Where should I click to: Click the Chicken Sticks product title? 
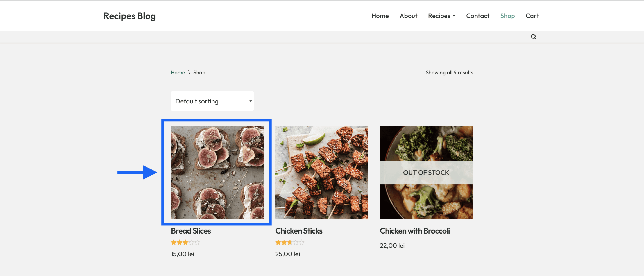(x=299, y=231)
